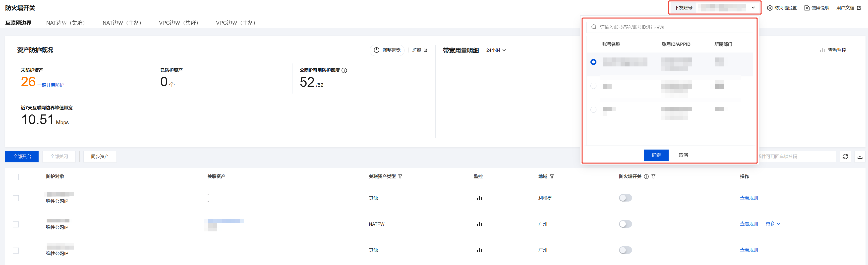Click the 查看监控 chart icon
868x265 pixels.
(822, 50)
